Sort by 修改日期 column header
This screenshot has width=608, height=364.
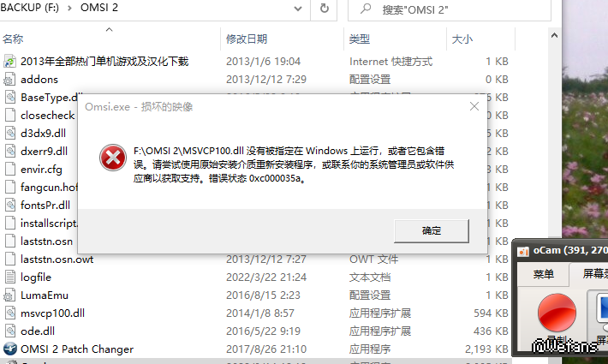tap(247, 39)
